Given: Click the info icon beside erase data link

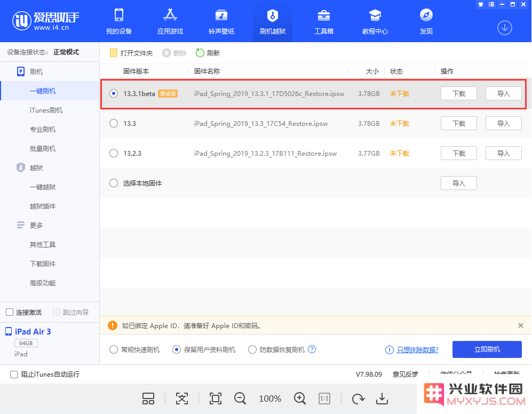Looking at the screenshot, I should pyautogui.click(x=389, y=350).
